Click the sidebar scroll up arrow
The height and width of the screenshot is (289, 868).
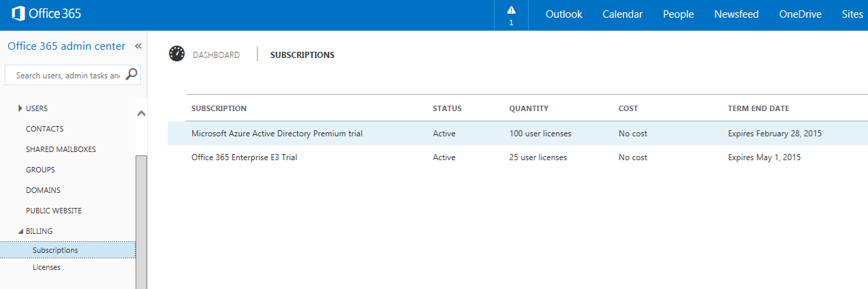(x=142, y=113)
